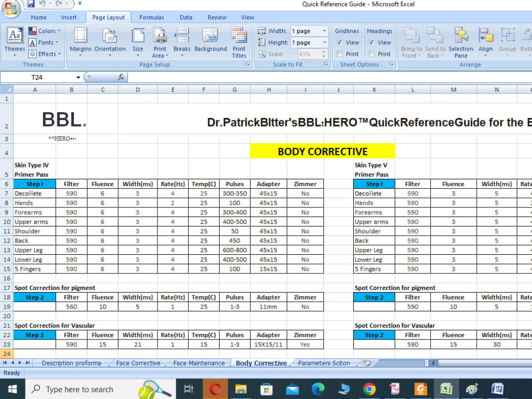Open Google Chrome from the taskbar

[x=369, y=389]
